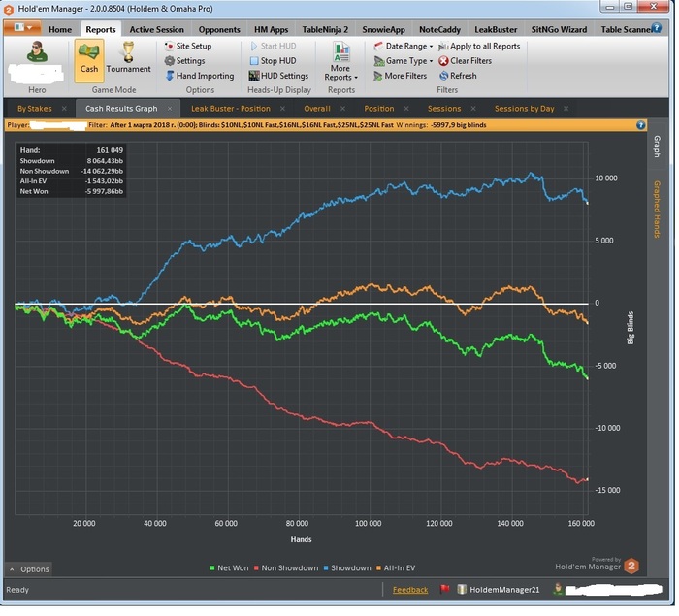
Task: Close Leak Buster - Position tab
Action: coord(282,109)
